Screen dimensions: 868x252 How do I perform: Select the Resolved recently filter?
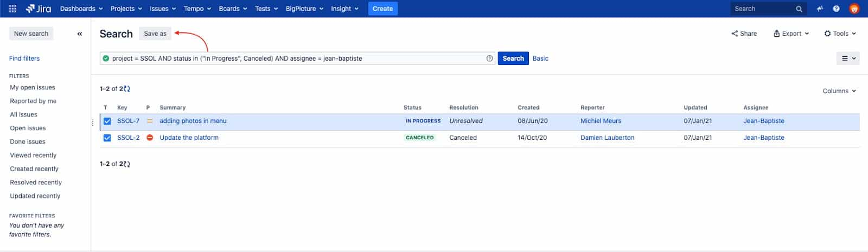pos(36,182)
